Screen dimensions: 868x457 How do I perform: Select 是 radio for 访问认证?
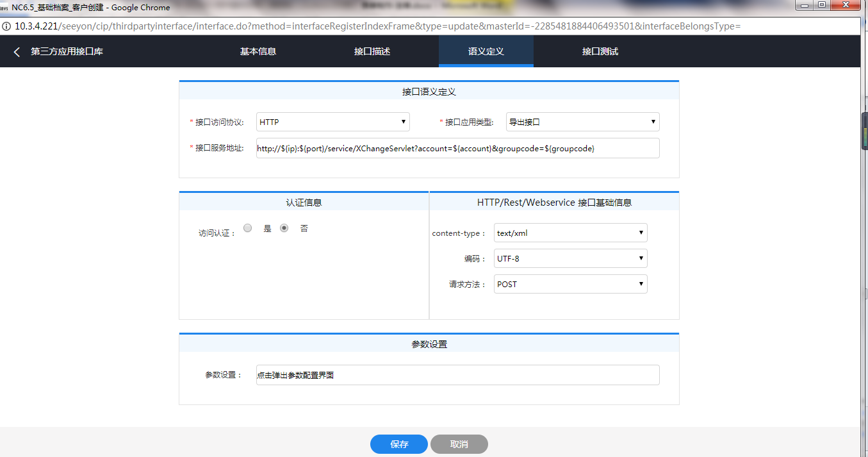click(x=248, y=228)
